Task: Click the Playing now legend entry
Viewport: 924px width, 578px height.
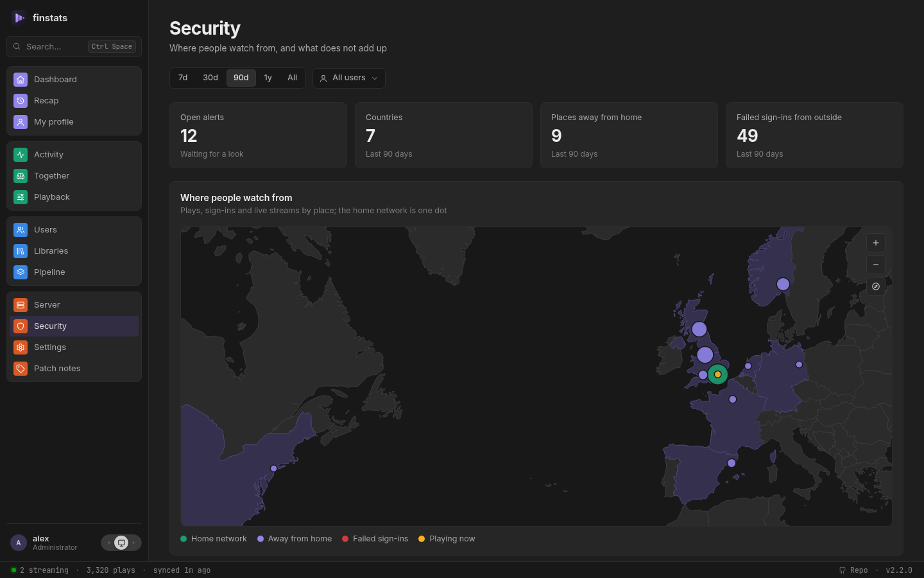Action: point(447,539)
